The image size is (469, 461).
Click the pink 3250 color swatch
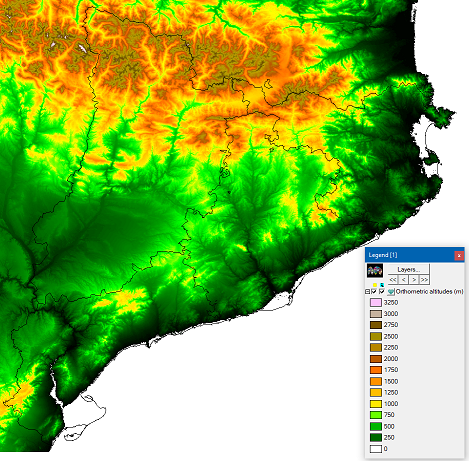pyautogui.click(x=376, y=303)
